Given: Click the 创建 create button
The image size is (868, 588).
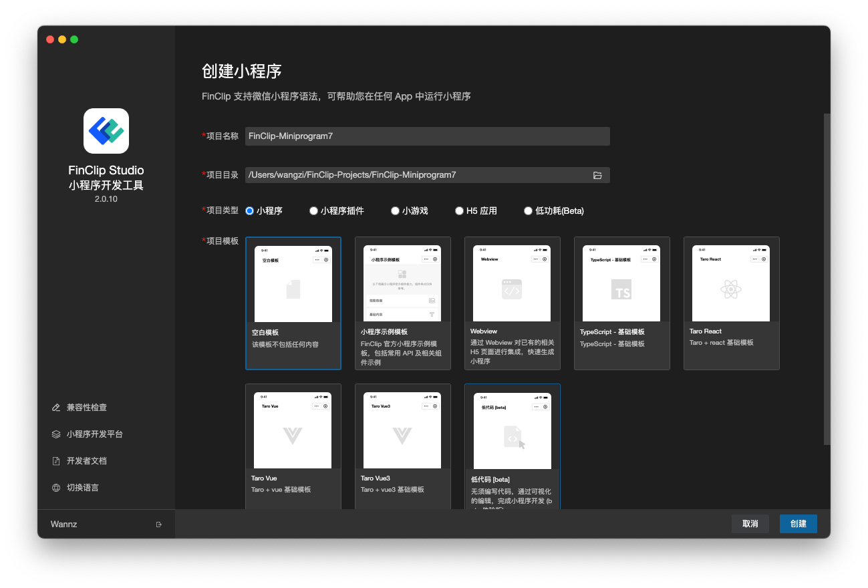Looking at the screenshot, I should tap(798, 524).
